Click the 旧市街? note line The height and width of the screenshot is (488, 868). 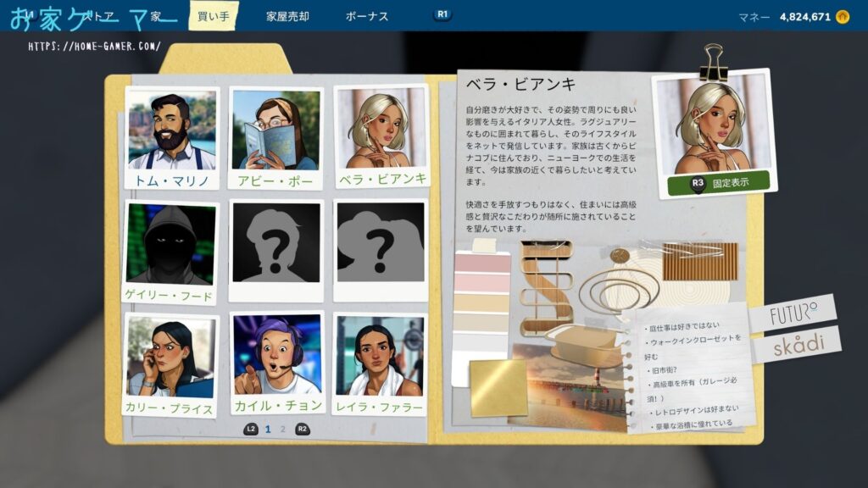point(662,369)
